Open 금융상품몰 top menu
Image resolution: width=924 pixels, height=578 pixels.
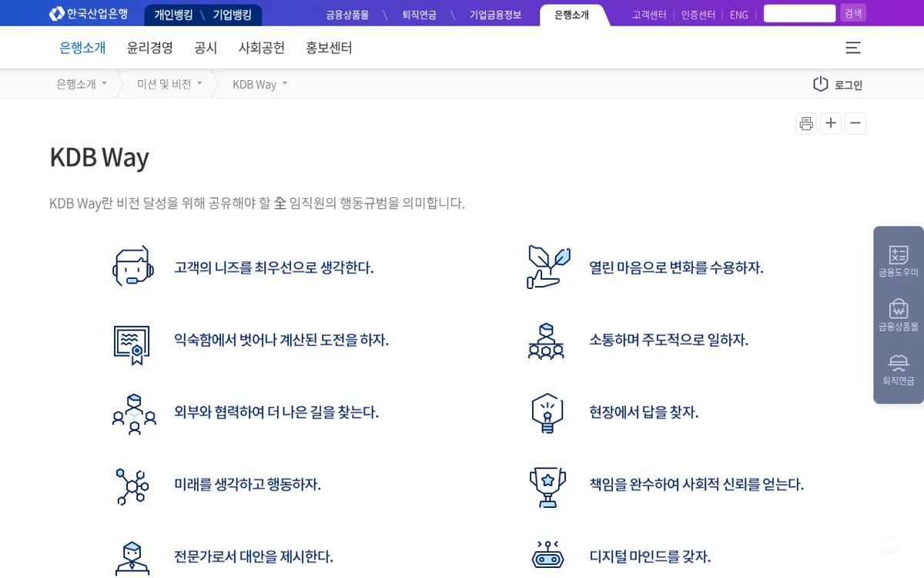point(347,15)
